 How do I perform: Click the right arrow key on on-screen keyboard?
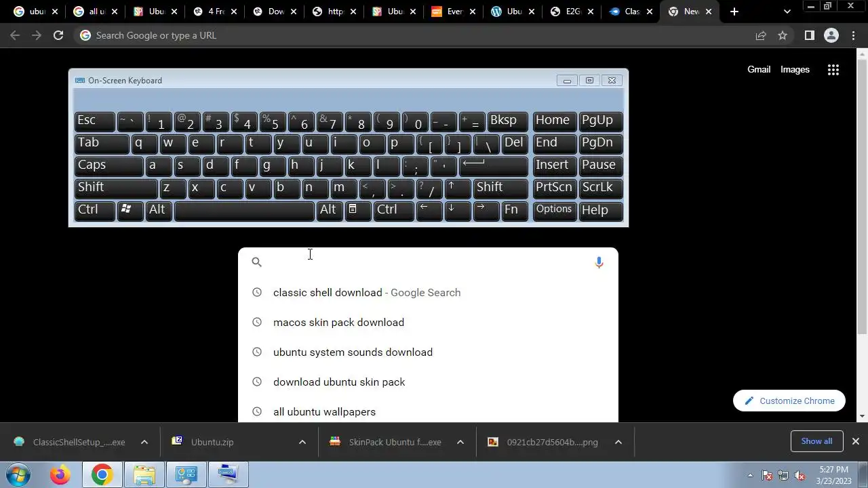point(486,211)
